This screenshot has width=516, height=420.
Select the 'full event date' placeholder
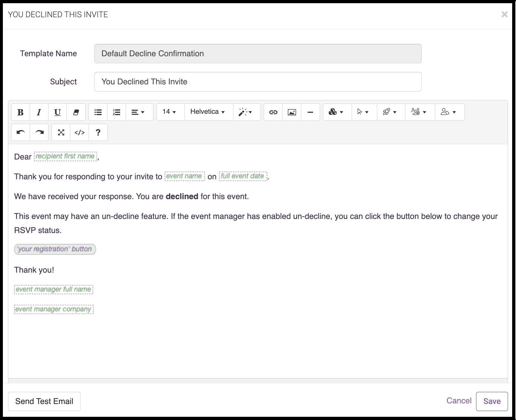pos(243,176)
